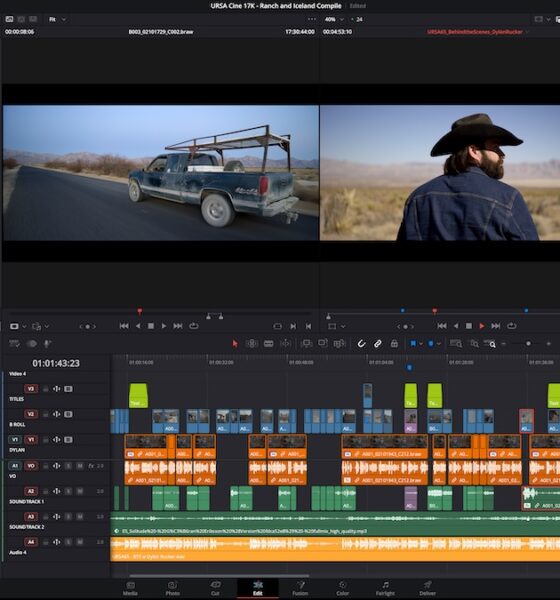Play the source viewer clip forward
The width and height of the screenshot is (560, 600).
[164, 326]
